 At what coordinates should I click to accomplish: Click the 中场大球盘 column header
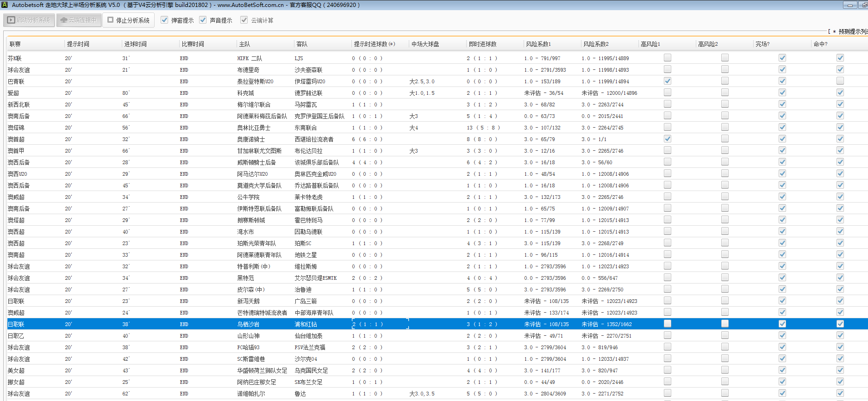(425, 44)
